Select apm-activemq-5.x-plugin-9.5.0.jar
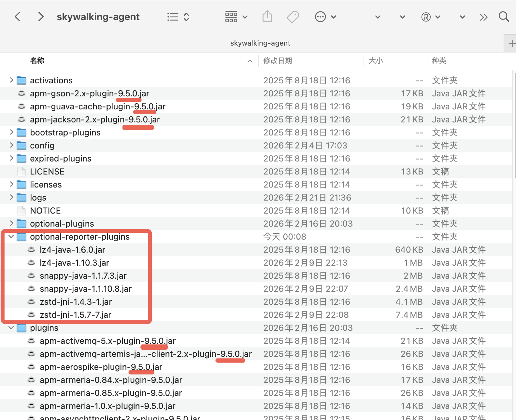The height and width of the screenshot is (420, 516). [107, 341]
